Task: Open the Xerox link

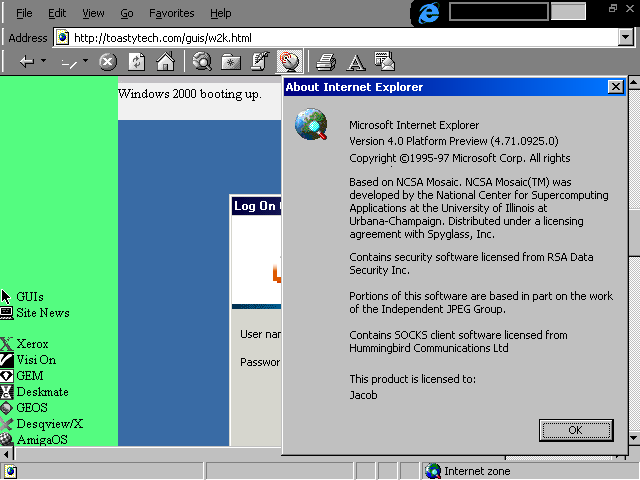Action: tap(32, 344)
